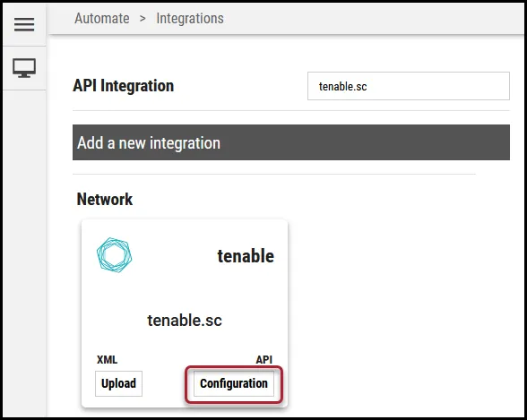Click the Network section heading
Viewport: 527px width, 420px height.
click(105, 200)
